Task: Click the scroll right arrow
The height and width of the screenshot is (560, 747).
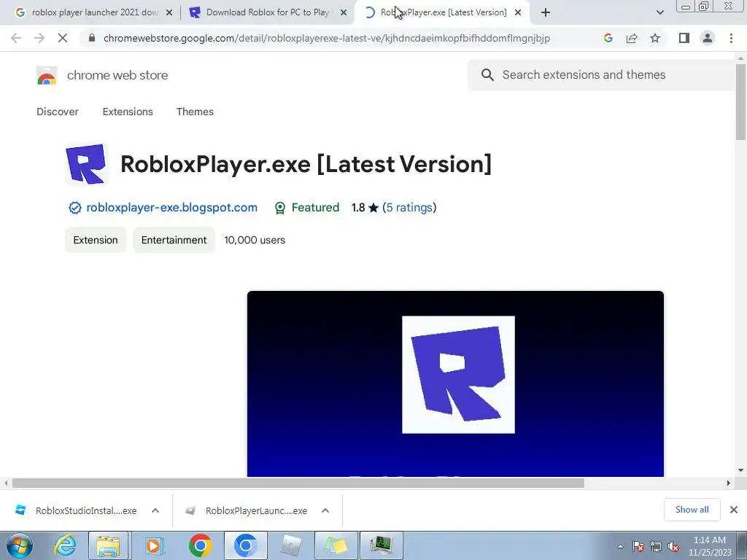Action: [728, 483]
